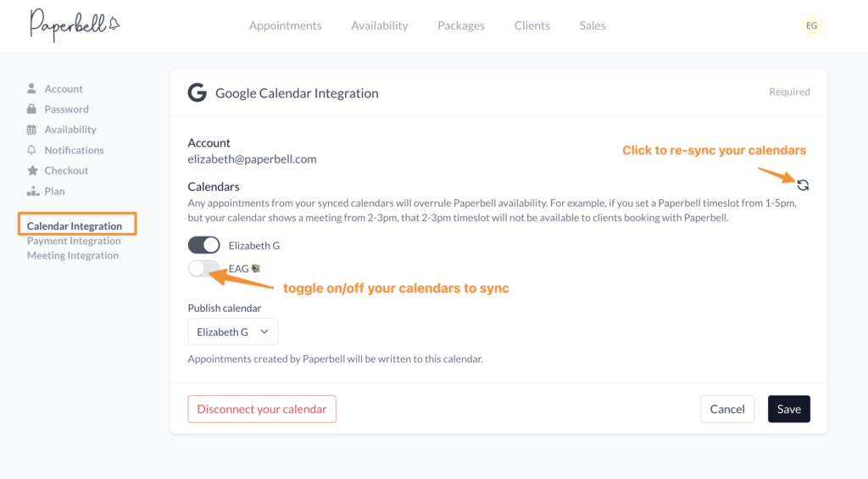Open the Publish calendar dropdown

pos(232,331)
